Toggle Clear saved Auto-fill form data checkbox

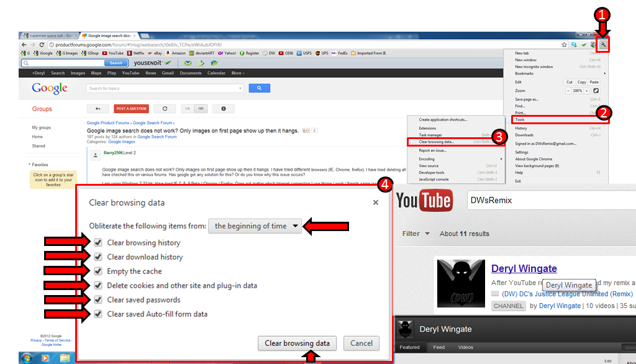pos(98,314)
